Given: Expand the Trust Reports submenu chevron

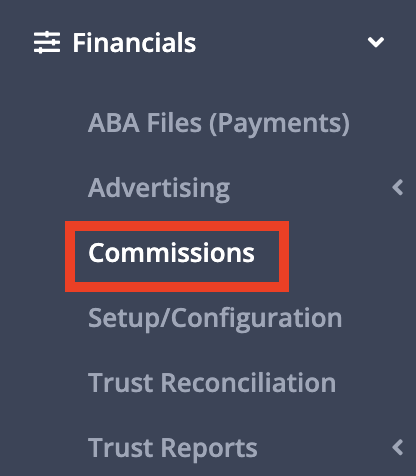Looking at the screenshot, I should point(398,447).
